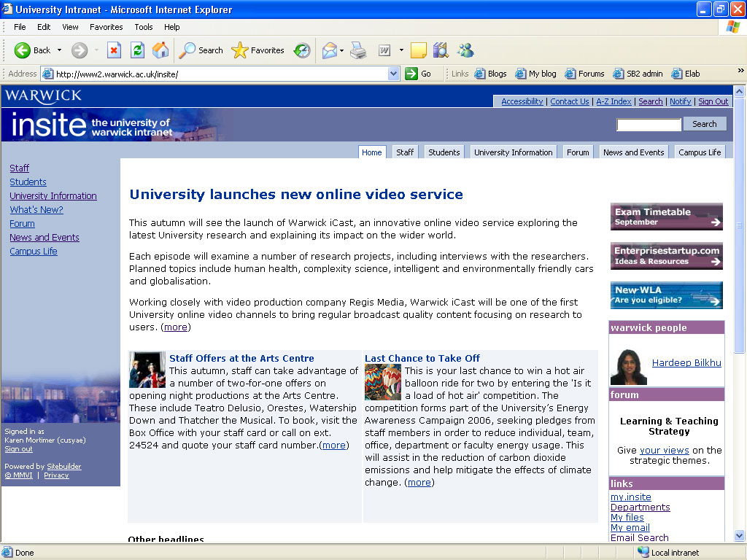This screenshot has height=560, width=747.
Task: Expand the Links bar overflow chevron
Action: click(x=741, y=71)
